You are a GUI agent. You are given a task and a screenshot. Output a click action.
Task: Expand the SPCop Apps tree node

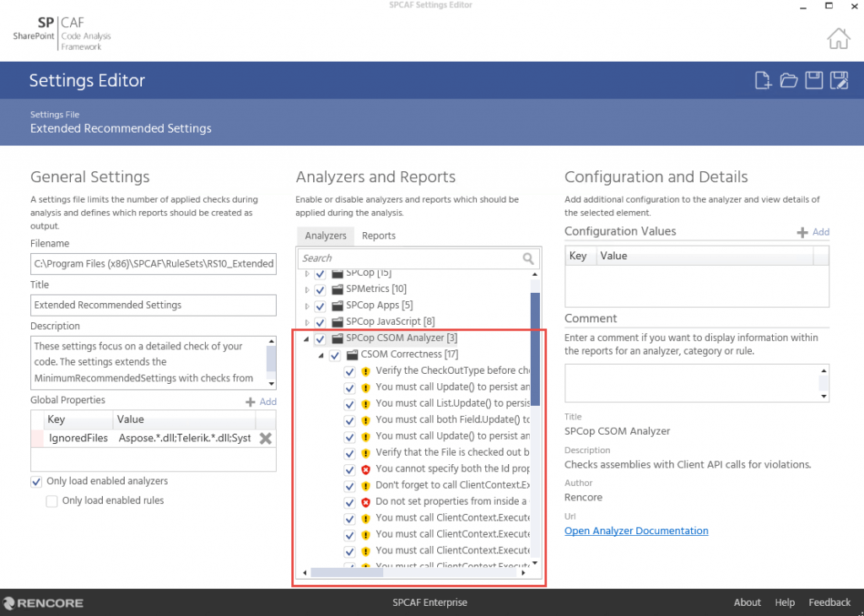pos(307,305)
